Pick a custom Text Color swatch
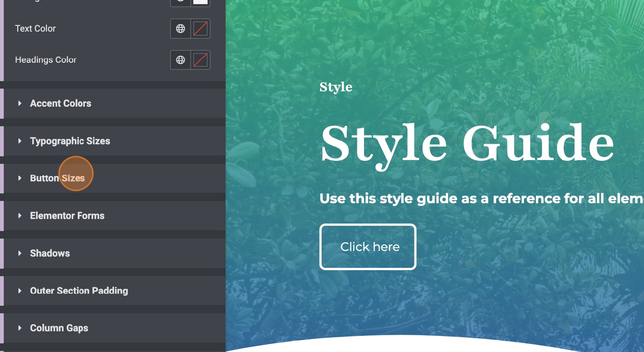Viewport: 644px width, 352px height. click(x=200, y=29)
